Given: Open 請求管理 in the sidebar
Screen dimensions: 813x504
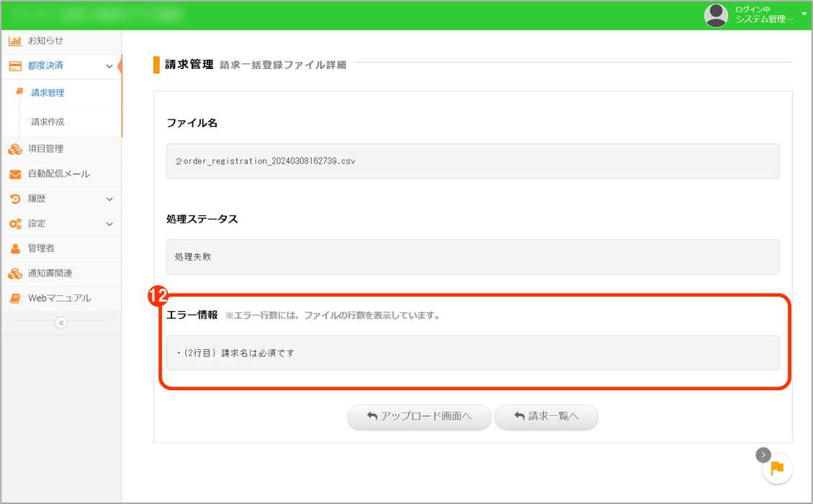Looking at the screenshot, I should [x=48, y=93].
